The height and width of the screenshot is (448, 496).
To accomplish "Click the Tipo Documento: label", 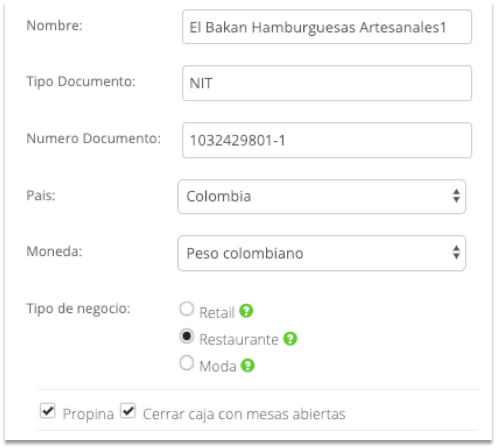I will pos(81,82).
